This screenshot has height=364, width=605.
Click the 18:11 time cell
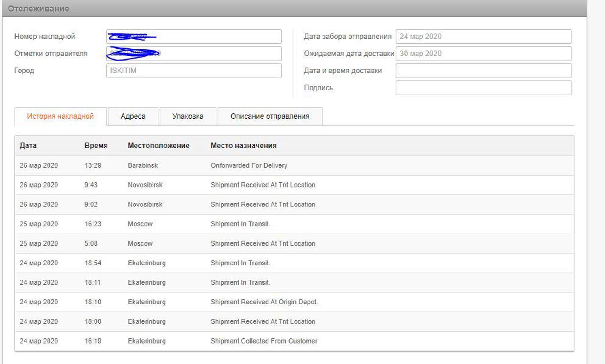[x=92, y=283]
